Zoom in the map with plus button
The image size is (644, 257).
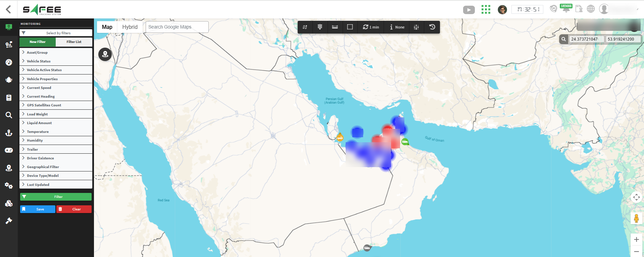click(636, 240)
